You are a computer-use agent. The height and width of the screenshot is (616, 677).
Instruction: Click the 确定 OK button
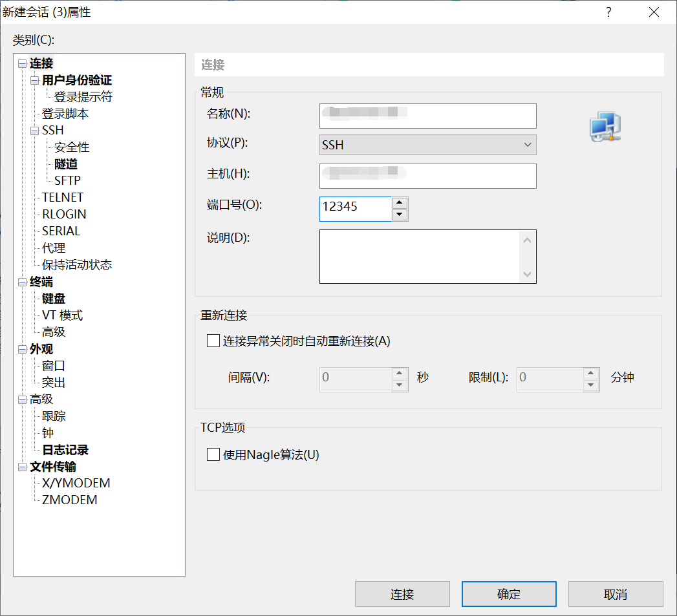(x=509, y=594)
